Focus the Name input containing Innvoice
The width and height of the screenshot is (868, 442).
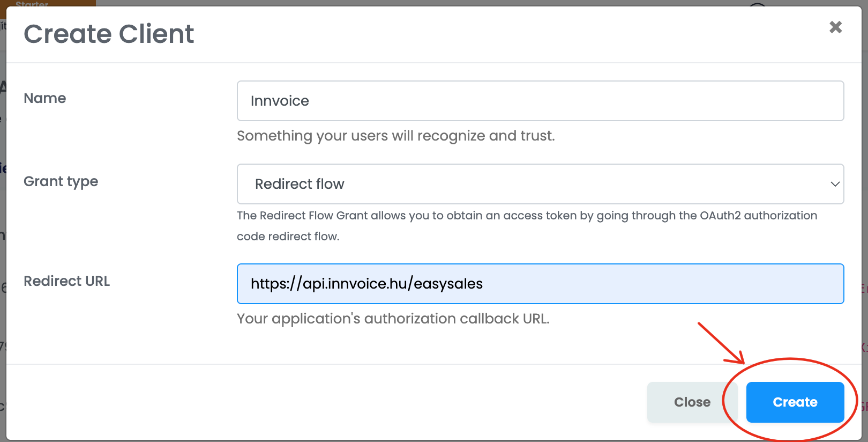[x=540, y=101]
